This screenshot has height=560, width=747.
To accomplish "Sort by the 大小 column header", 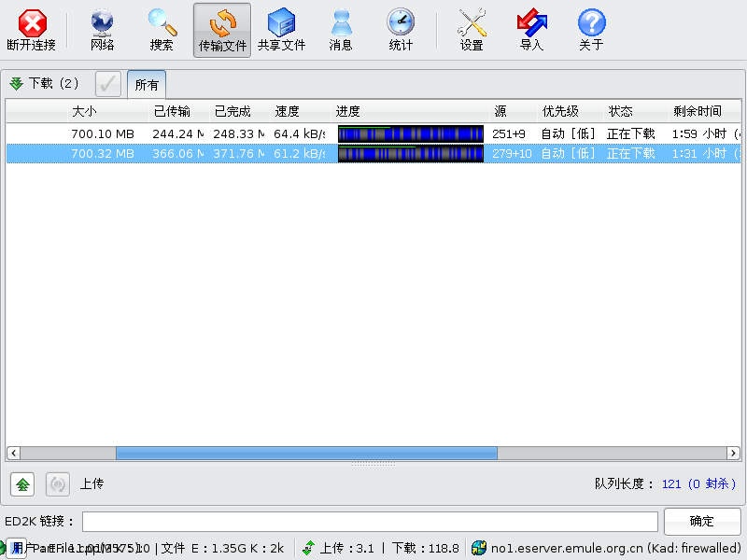I will (x=108, y=111).
